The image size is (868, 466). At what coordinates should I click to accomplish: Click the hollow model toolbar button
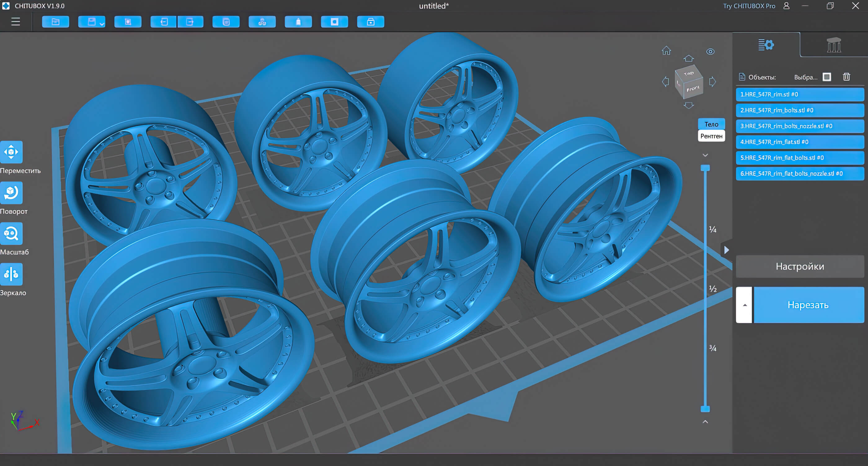click(298, 22)
